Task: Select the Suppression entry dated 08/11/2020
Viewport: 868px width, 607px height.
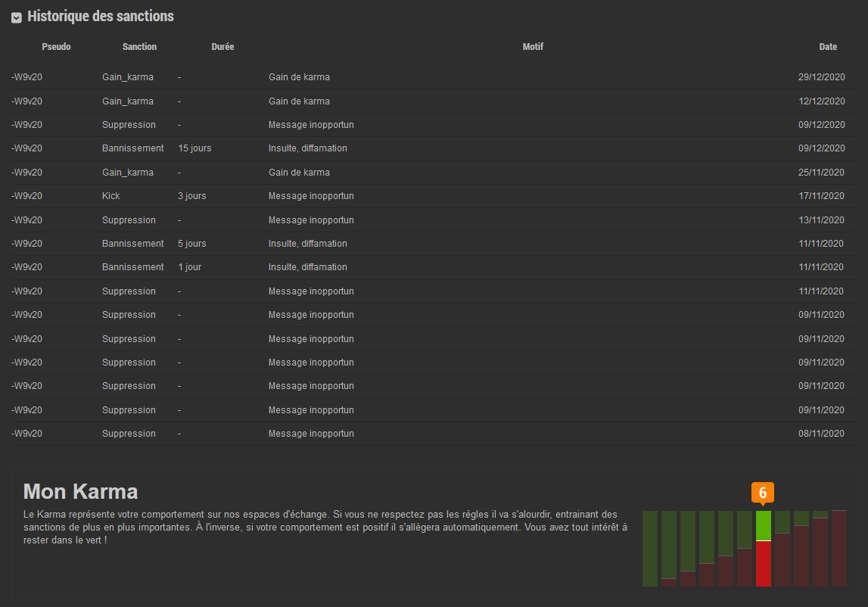Action: click(129, 434)
